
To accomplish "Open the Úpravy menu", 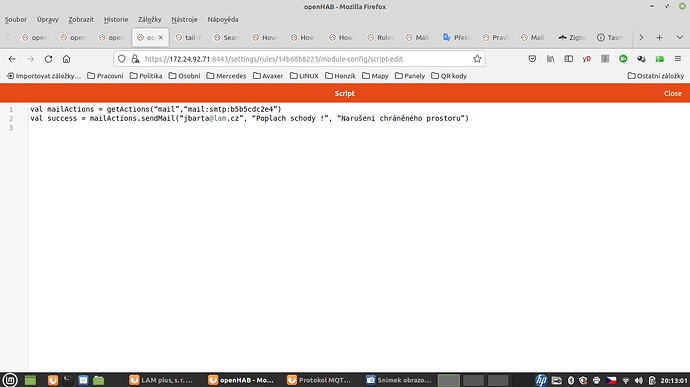I will click(48, 19).
